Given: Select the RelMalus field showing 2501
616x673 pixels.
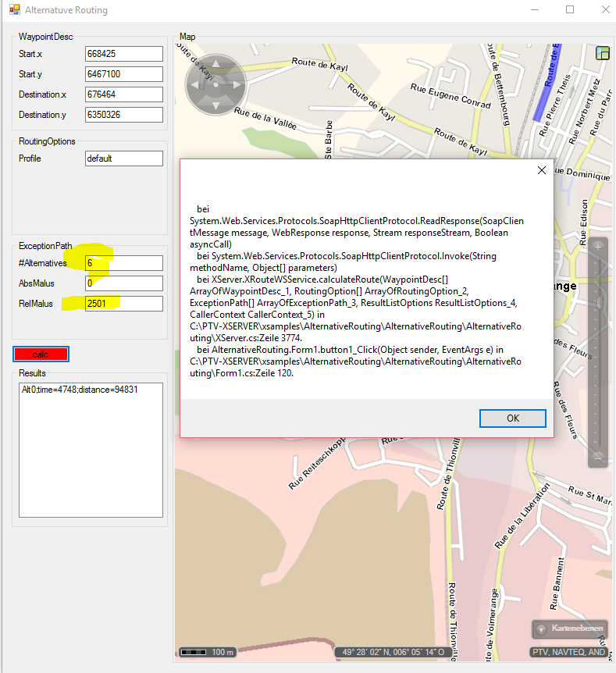Looking at the screenshot, I should click(123, 304).
